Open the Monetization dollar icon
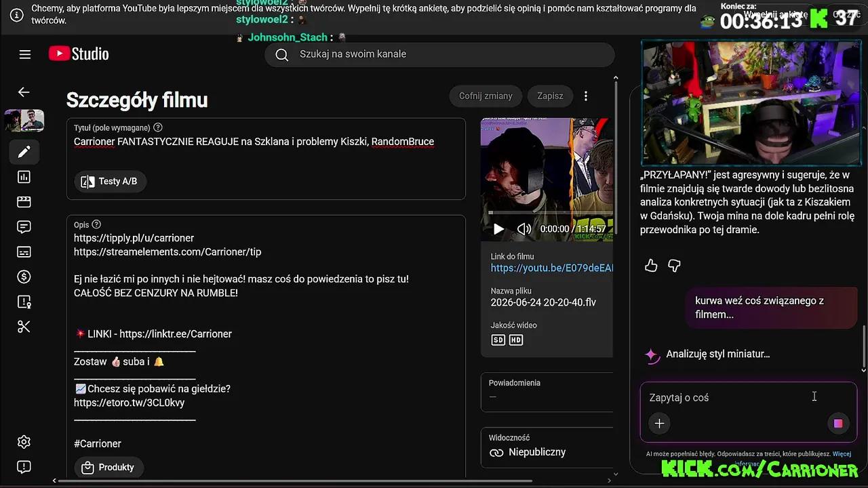Image resolution: width=868 pixels, height=488 pixels. coord(24,277)
